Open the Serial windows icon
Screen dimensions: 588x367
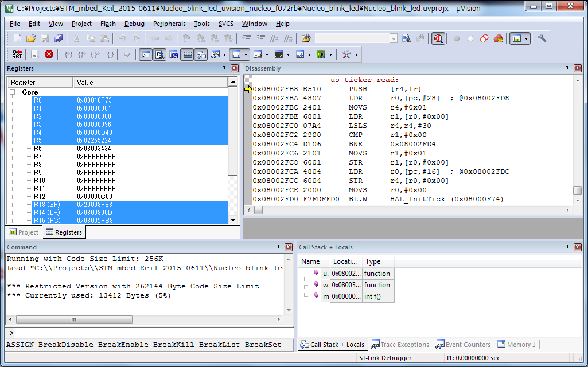(x=257, y=54)
